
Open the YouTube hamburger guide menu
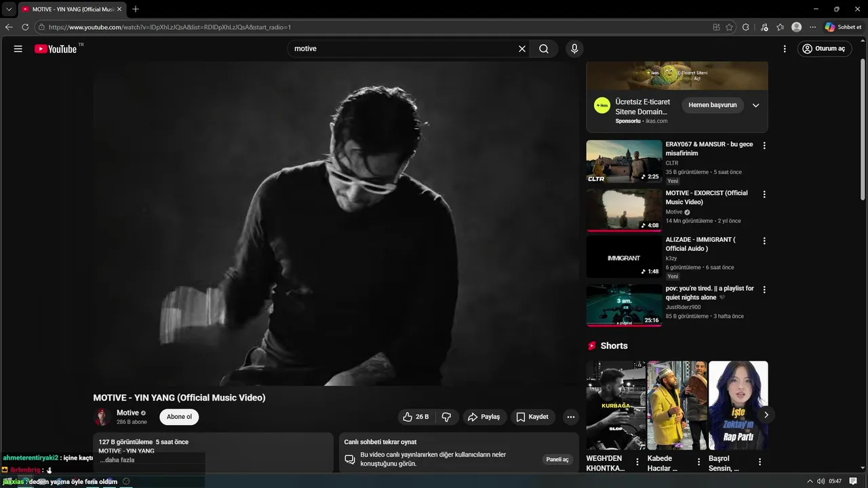(x=18, y=49)
